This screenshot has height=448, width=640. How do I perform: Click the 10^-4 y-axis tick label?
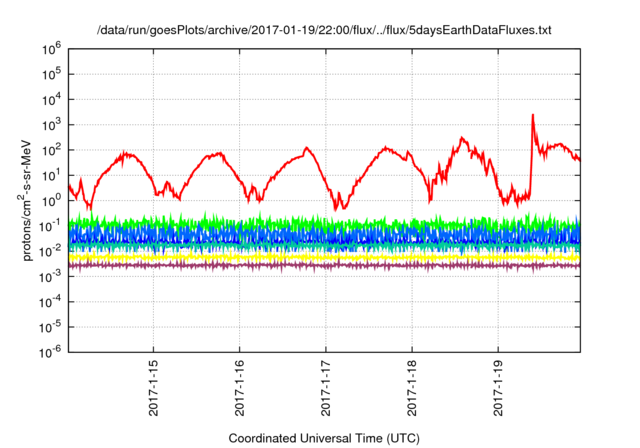[x=50, y=302]
